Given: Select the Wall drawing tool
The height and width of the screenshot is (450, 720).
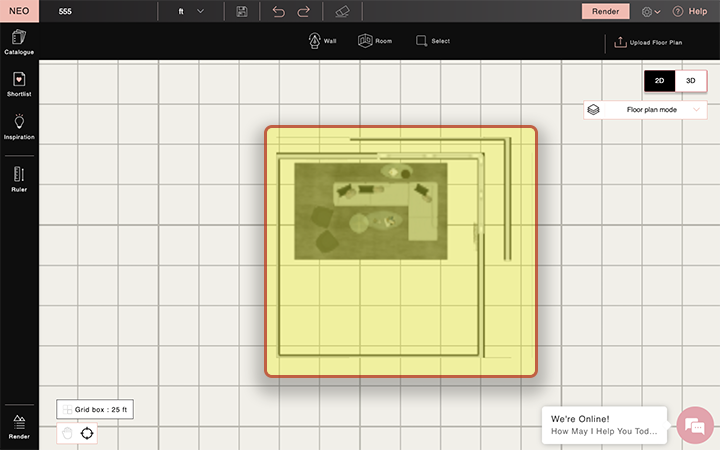Looking at the screenshot, I should 322,41.
